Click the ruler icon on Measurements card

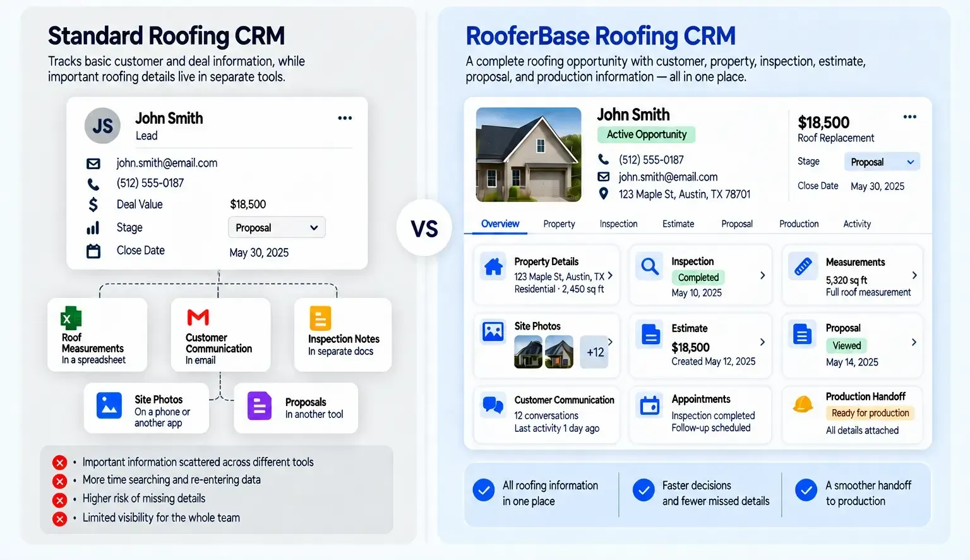tap(803, 266)
